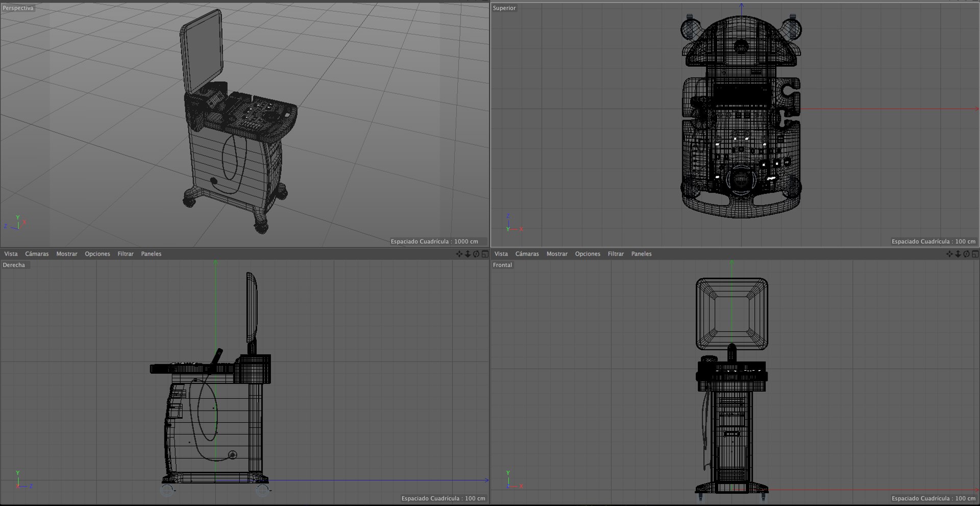Open the Cámaras menu in Derecha viewport
Image resolution: width=980 pixels, height=506 pixels.
pyautogui.click(x=37, y=254)
